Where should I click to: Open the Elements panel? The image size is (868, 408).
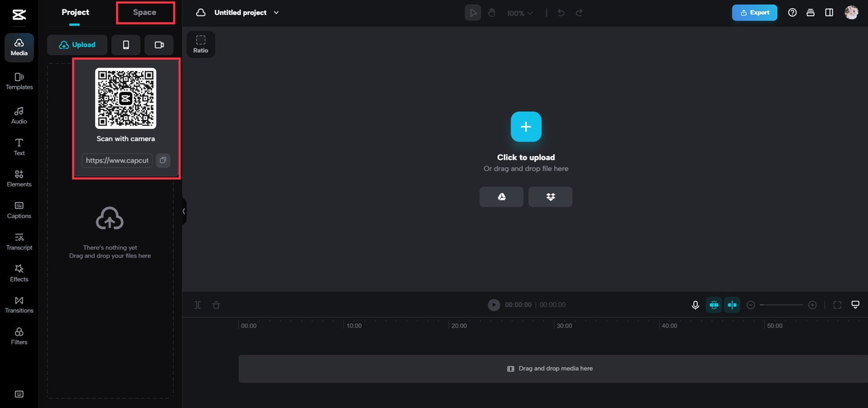coord(19,178)
